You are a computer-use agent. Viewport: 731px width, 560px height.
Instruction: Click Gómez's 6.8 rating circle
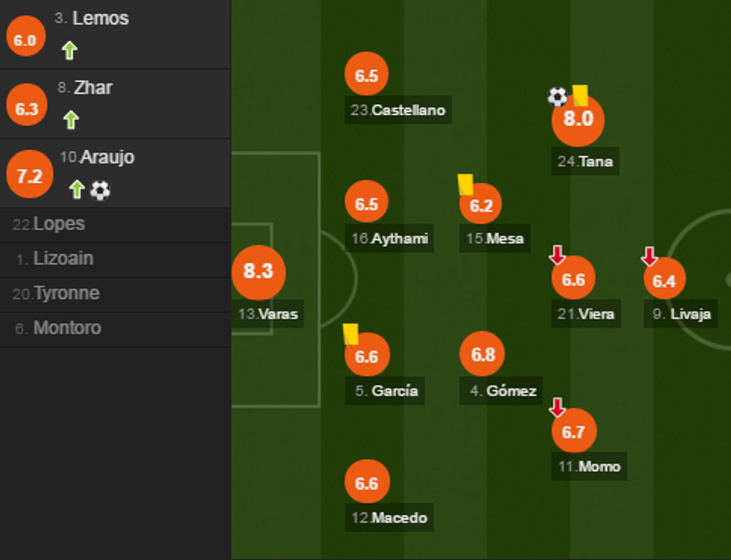tap(483, 353)
